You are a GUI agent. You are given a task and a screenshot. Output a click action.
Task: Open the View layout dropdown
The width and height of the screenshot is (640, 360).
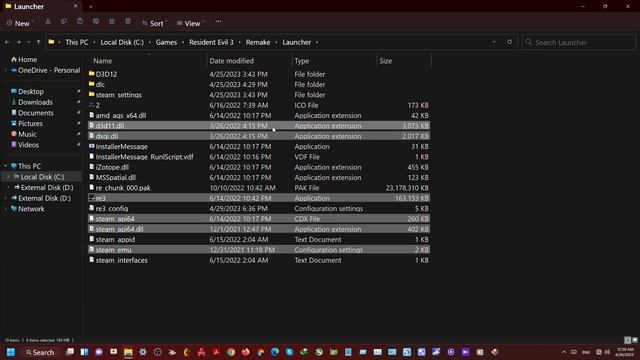pyautogui.click(x=190, y=23)
